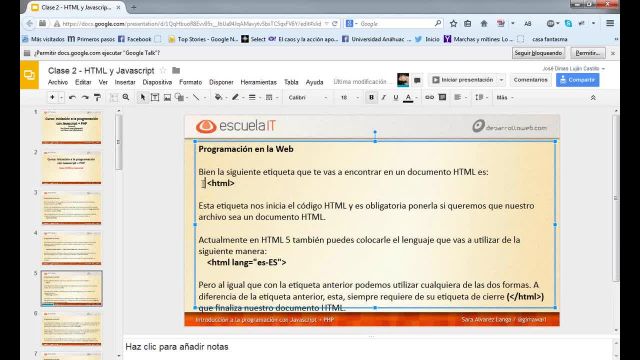Screen dimensions: 640x360
Task: Open the chat bubble icon beside avatar
Action: [417, 80]
